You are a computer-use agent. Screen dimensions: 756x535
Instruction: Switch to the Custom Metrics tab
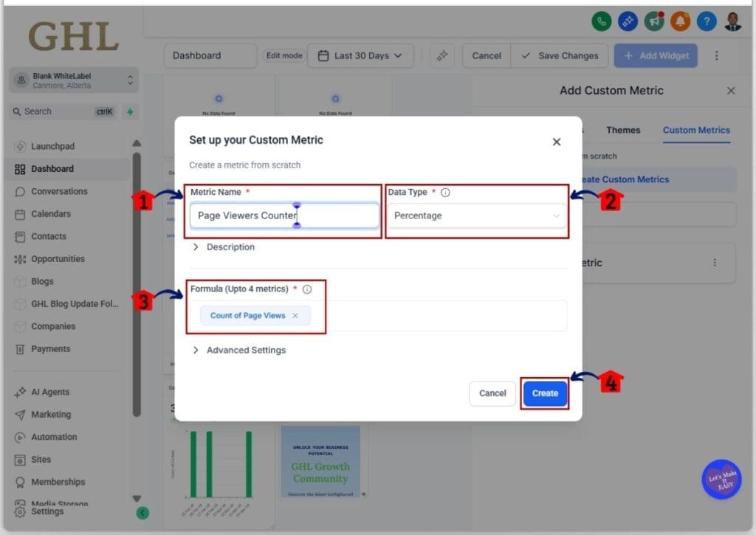(x=695, y=130)
